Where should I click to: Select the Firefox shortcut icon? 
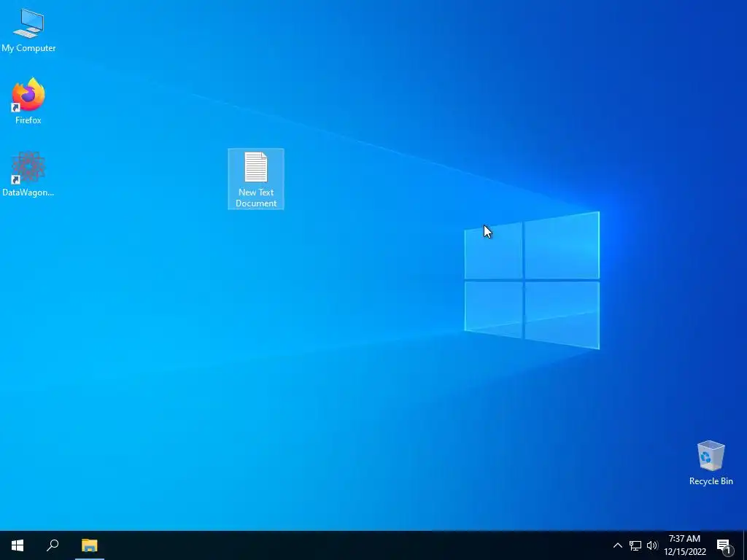coord(28,101)
